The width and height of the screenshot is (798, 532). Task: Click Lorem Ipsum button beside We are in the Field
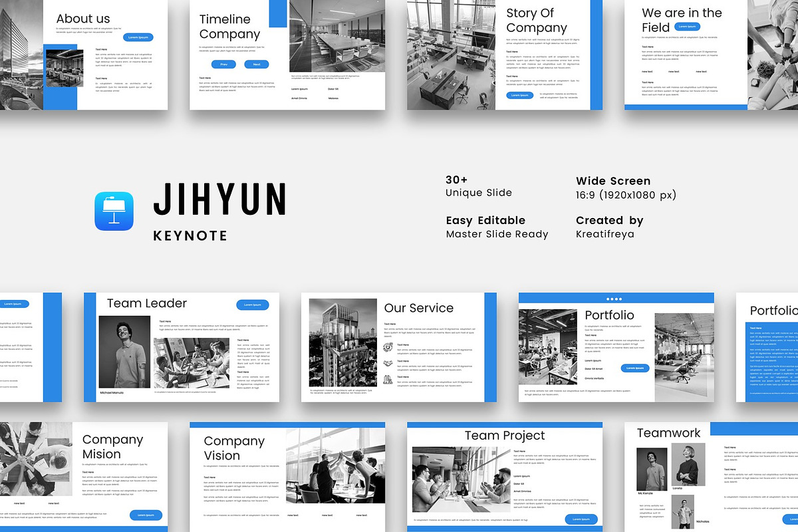[687, 27]
